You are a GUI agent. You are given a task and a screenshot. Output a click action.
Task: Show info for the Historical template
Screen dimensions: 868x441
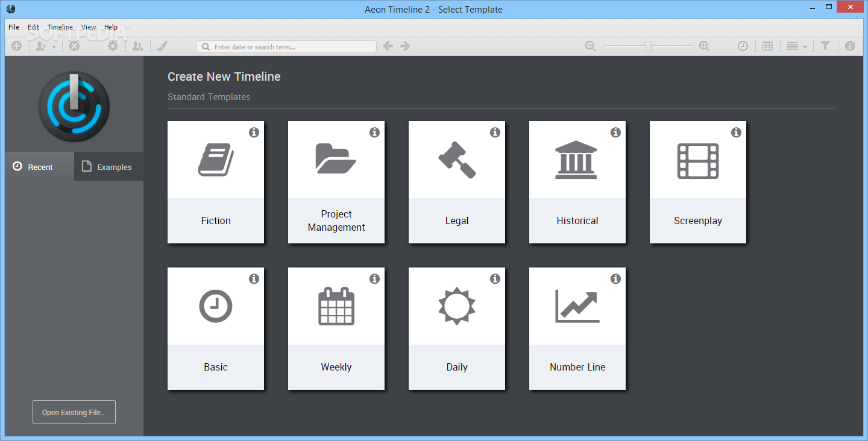coord(615,132)
